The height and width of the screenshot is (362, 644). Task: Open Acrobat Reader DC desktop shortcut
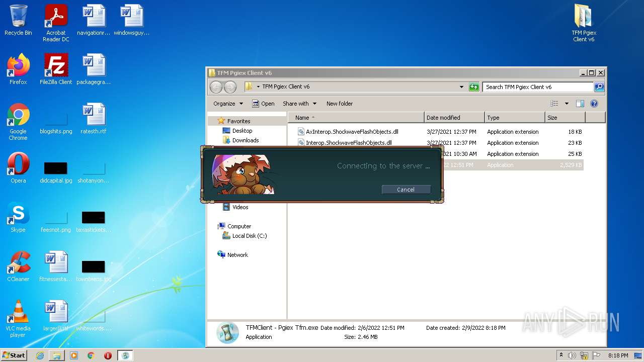click(x=56, y=23)
